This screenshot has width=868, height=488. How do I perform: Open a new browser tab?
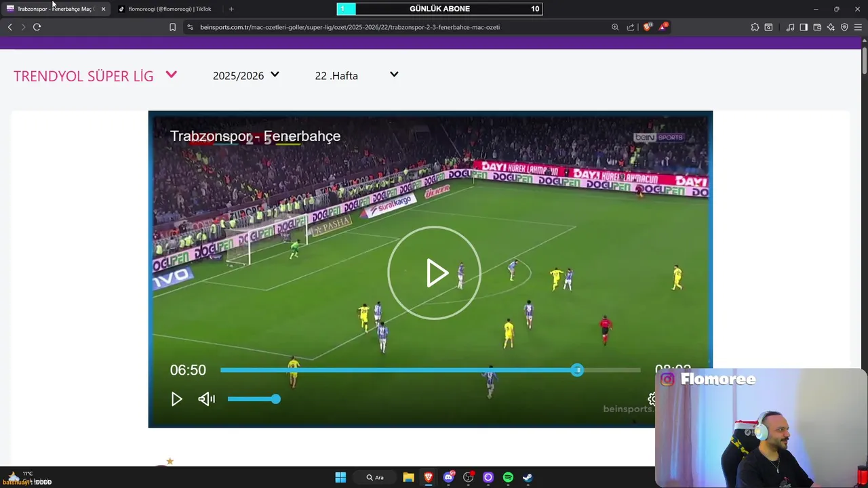coord(231,9)
